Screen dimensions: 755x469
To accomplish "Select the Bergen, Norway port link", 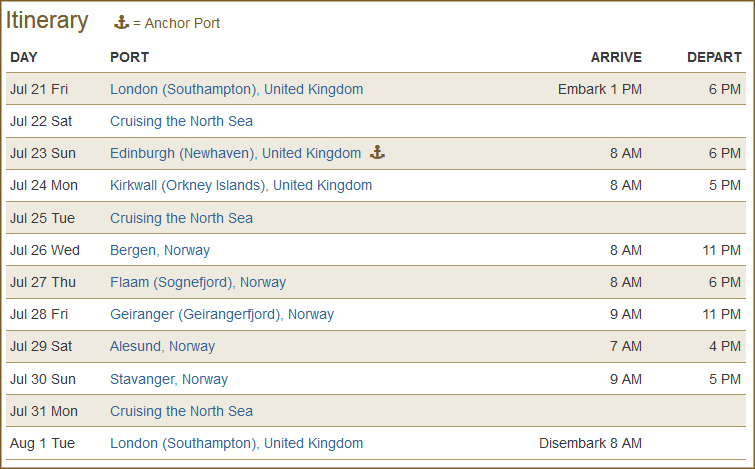I will (160, 250).
